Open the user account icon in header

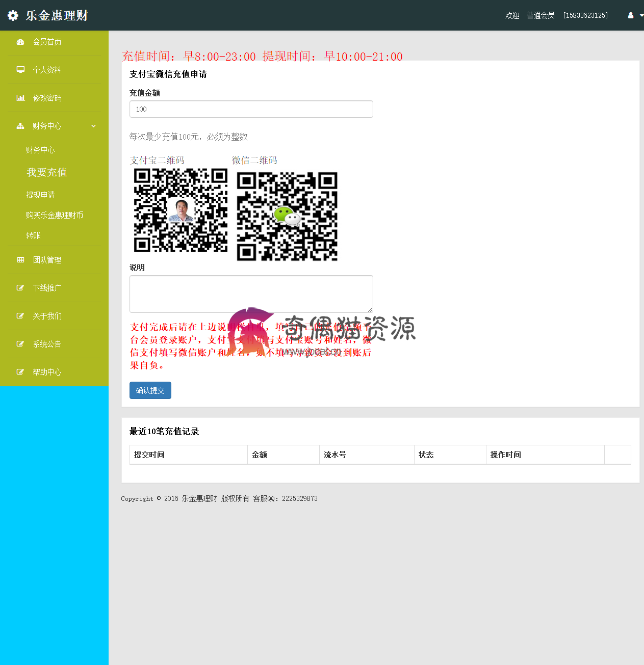click(631, 15)
